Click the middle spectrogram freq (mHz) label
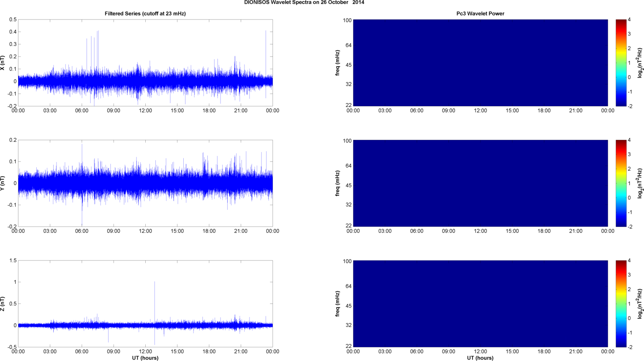 pos(338,183)
